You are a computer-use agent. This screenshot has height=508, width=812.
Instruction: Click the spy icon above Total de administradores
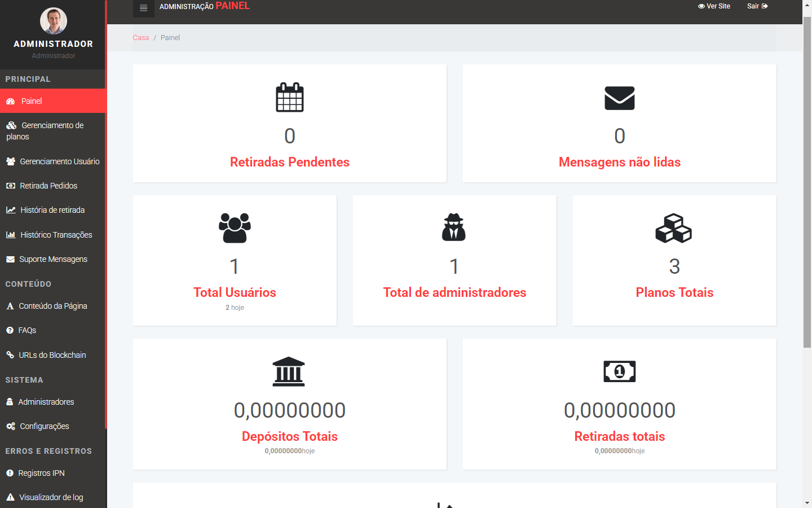point(454,227)
